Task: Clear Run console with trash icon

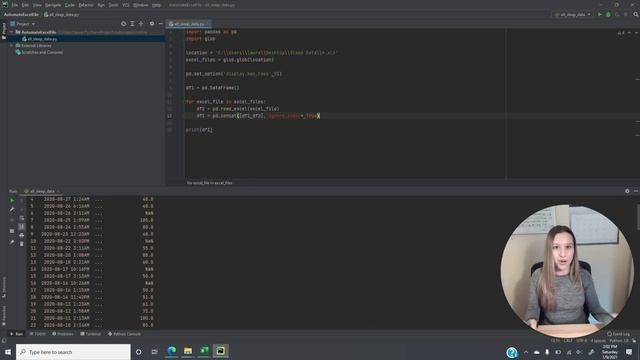Action: coord(22,244)
